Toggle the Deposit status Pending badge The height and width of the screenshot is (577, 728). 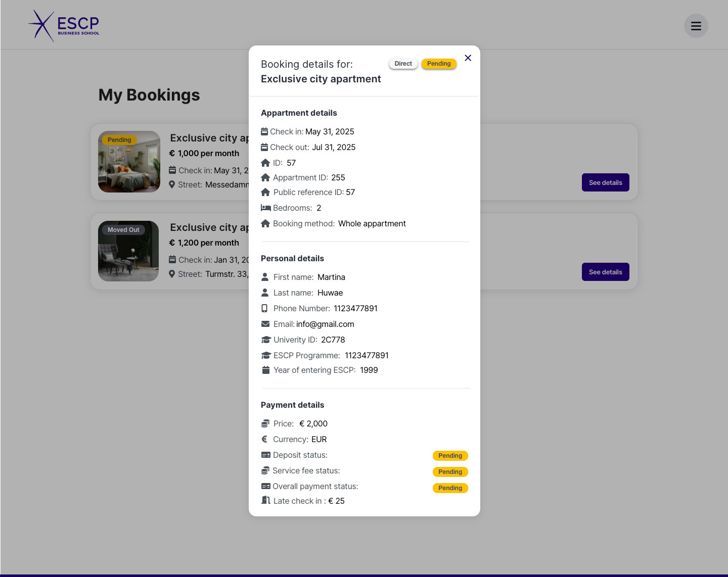click(x=450, y=455)
